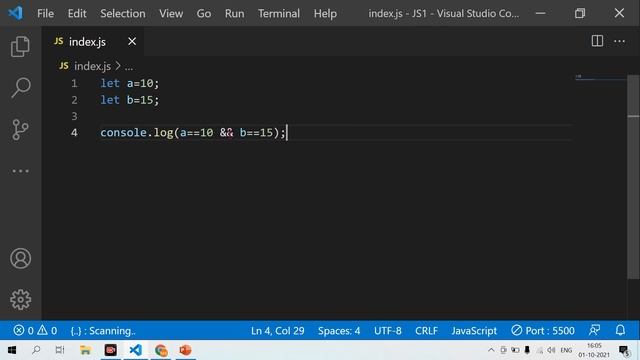Click line number 1 in the gutter
The image size is (640, 360).
[x=74, y=83]
